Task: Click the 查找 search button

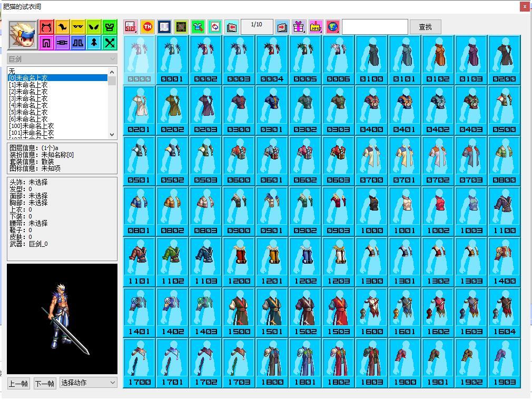Action: 425,27
